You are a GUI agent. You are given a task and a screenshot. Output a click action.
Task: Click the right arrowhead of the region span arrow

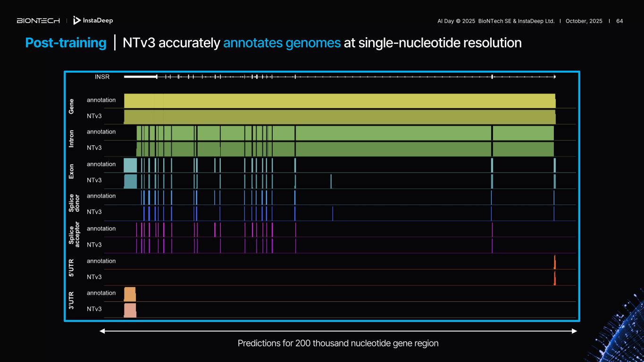pyautogui.click(x=574, y=331)
